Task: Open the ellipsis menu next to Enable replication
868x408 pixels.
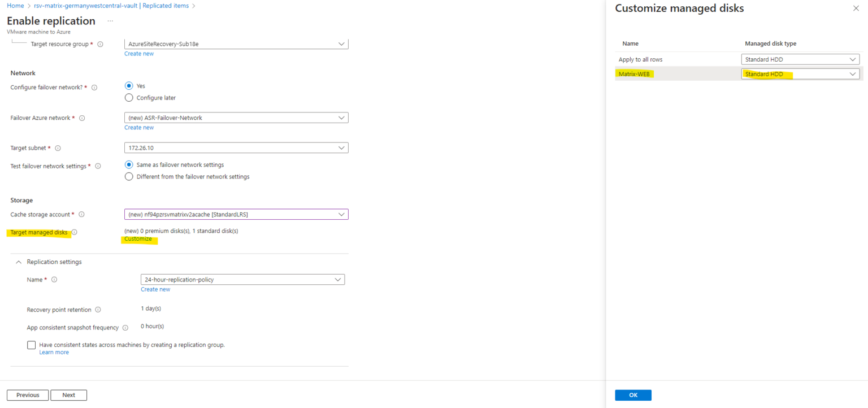Action: 110,20
